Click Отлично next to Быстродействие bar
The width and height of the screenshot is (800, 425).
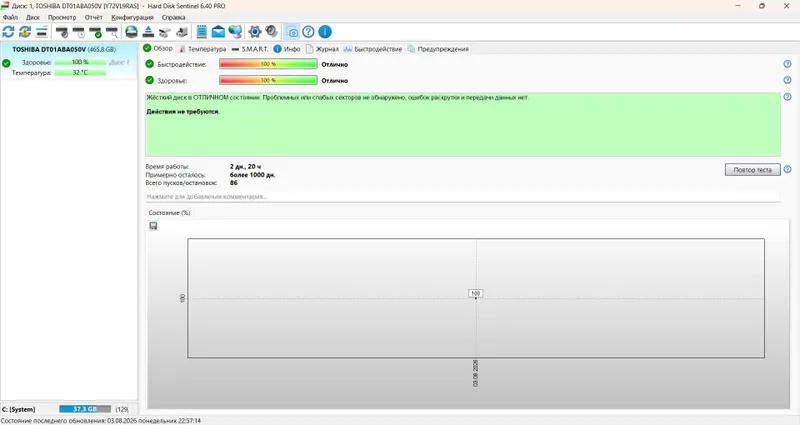click(x=335, y=64)
